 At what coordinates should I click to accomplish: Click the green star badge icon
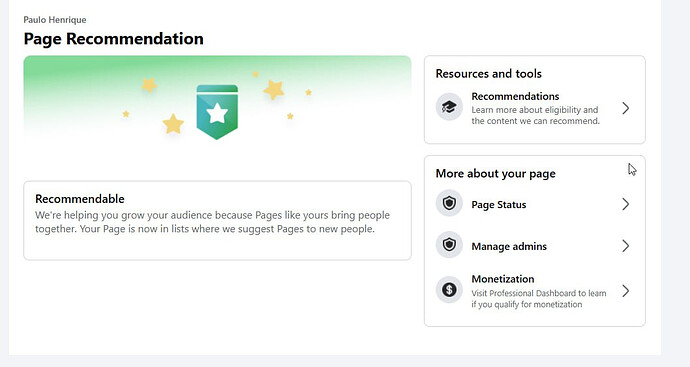217,112
